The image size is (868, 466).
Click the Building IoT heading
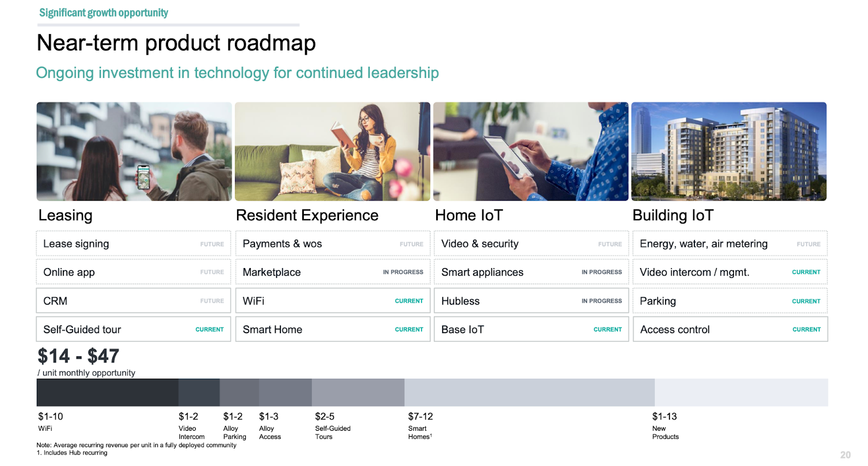673,215
